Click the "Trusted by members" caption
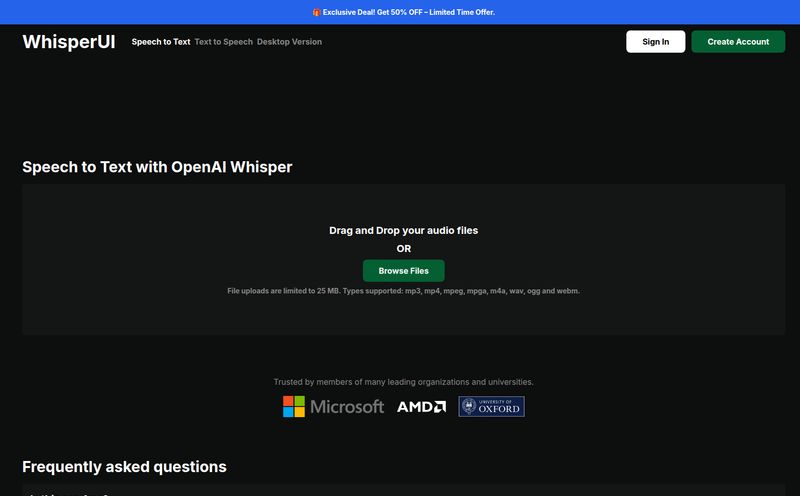The height and width of the screenshot is (496, 800). pos(404,382)
